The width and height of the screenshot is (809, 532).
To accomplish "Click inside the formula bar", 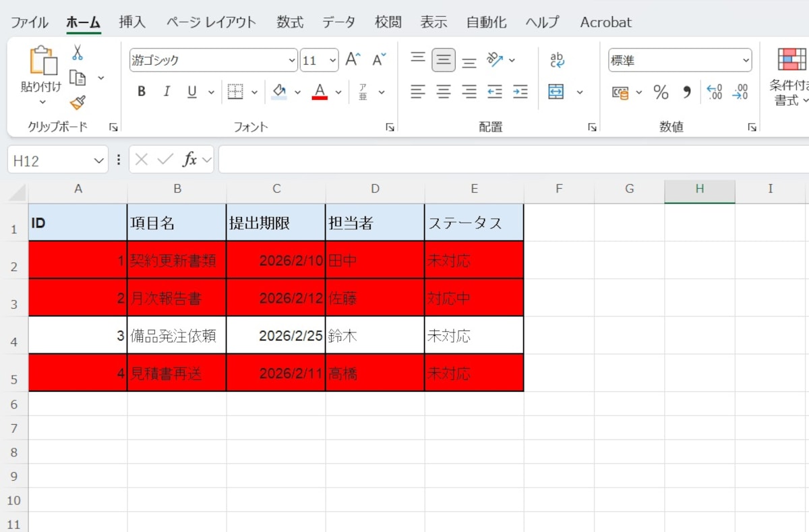I will [x=472, y=159].
